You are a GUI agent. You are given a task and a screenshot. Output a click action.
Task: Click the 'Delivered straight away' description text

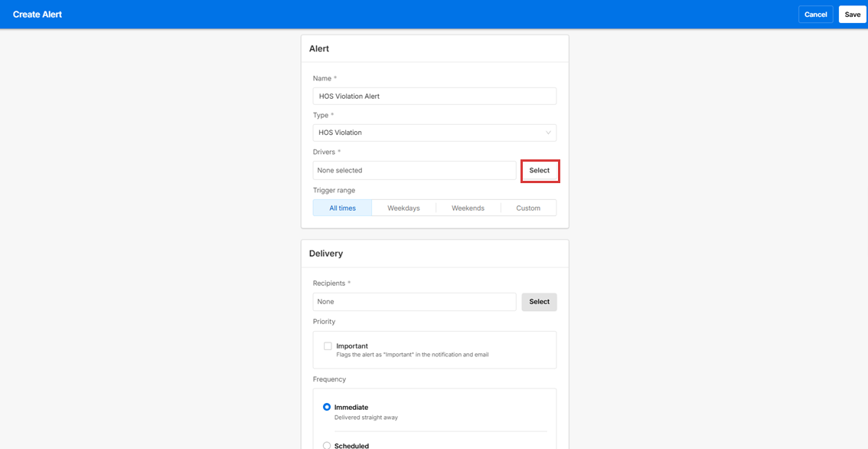(366, 418)
